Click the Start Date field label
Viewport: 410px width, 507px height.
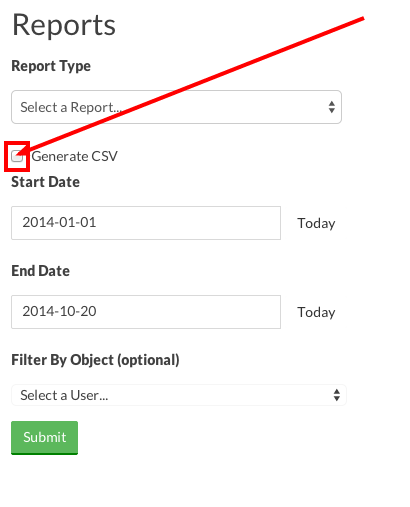[46, 182]
